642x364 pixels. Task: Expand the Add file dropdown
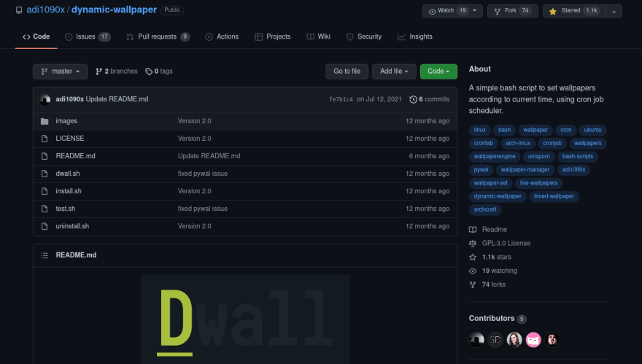[x=394, y=71]
